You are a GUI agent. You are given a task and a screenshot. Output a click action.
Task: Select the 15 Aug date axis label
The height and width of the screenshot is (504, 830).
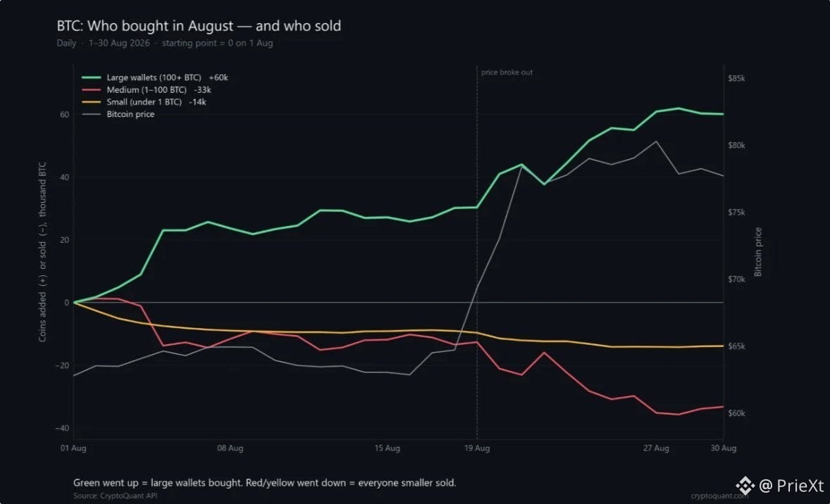coord(387,448)
